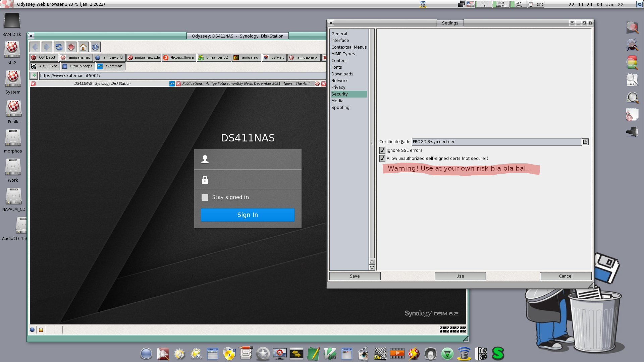The height and width of the screenshot is (362, 644).
Task: Open the Public volume desktop icon
Action: (x=13, y=112)
